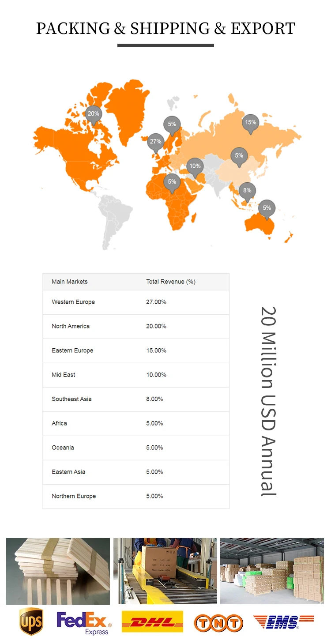Open the carton packing machine photo

click(165, 571)
